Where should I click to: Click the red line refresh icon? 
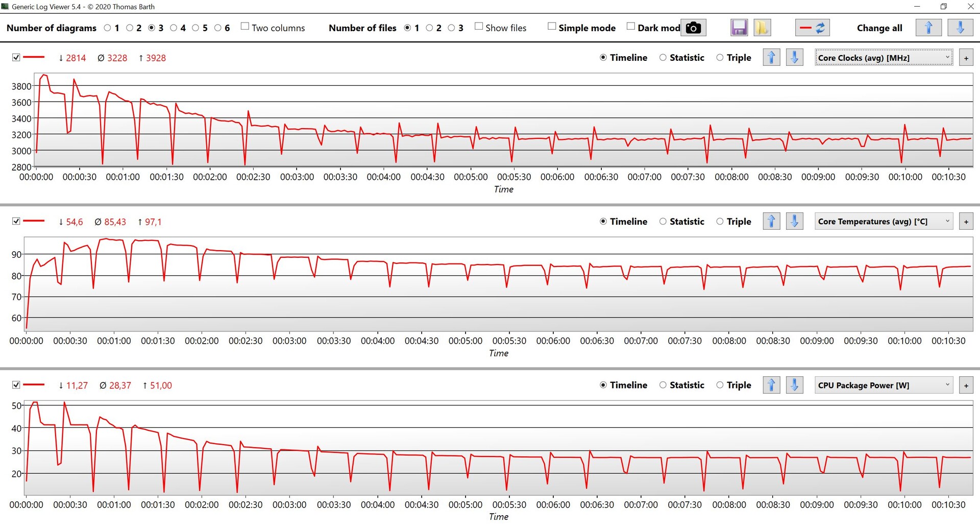(x=812, y=28)
